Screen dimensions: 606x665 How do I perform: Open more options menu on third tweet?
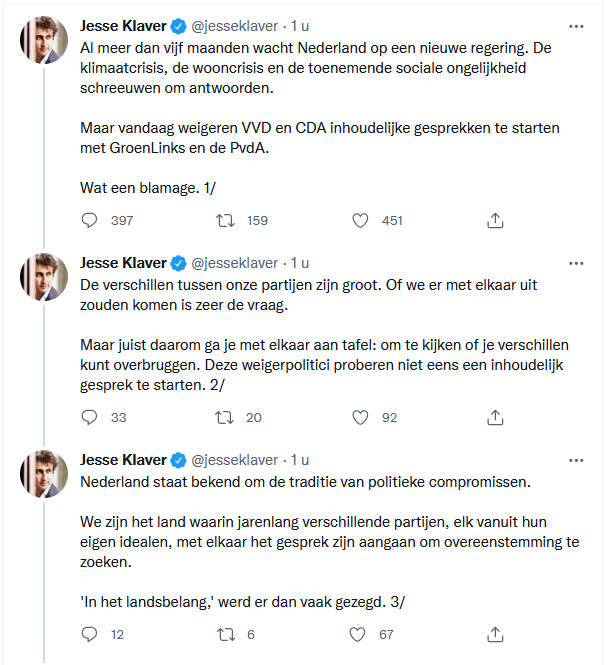coord(576,460)
